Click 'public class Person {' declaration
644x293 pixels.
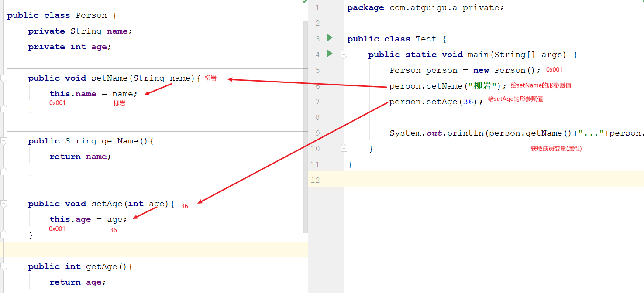(62, 15)
